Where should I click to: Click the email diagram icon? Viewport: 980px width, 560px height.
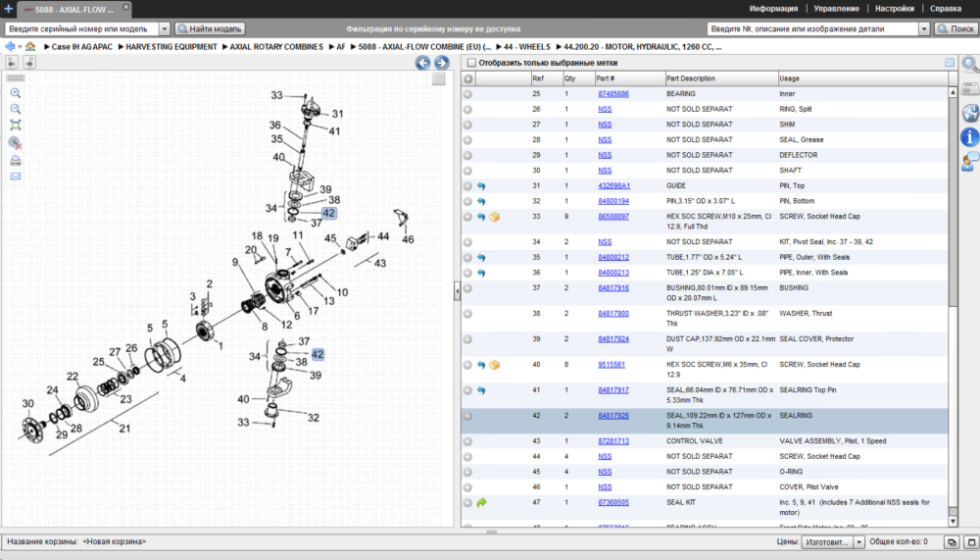(16, 177)
